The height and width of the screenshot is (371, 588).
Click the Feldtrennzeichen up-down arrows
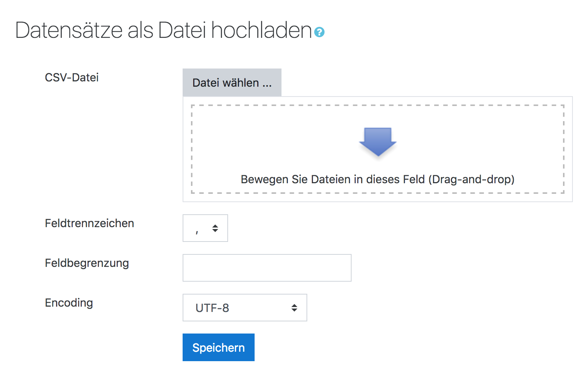(215, 228)
